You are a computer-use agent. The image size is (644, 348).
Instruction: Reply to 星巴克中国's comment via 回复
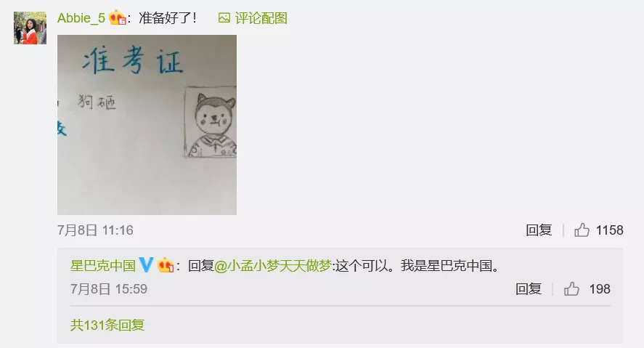pyautogui.click(x=529, y=289)
